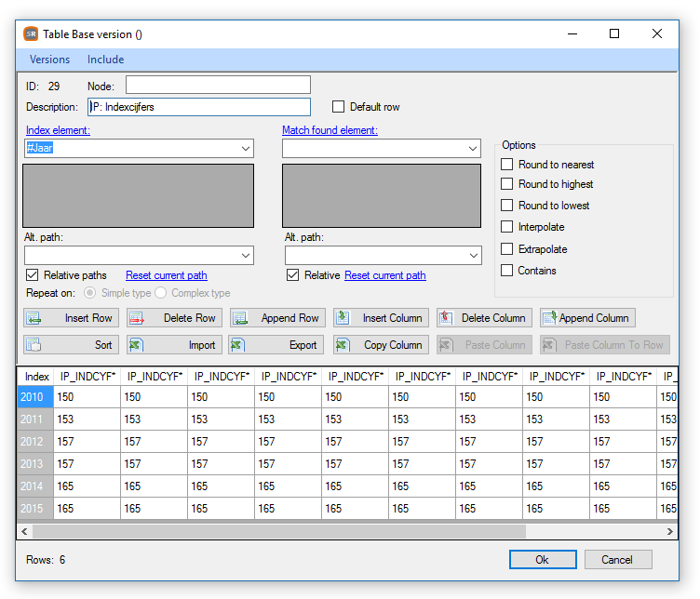The height and width of the screenshot is (599, 700).
Task: Click the Insert Row icon
Action: point(34,318)
